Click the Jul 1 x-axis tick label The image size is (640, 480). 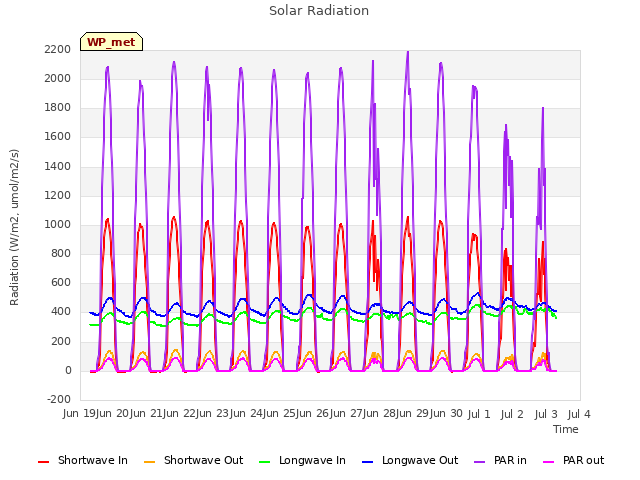(479, 415)
